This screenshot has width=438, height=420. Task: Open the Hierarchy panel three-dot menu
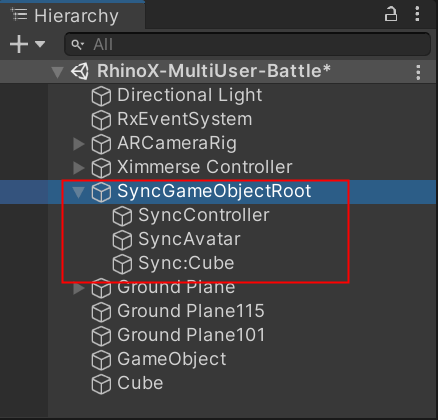[x=417, y=14]
